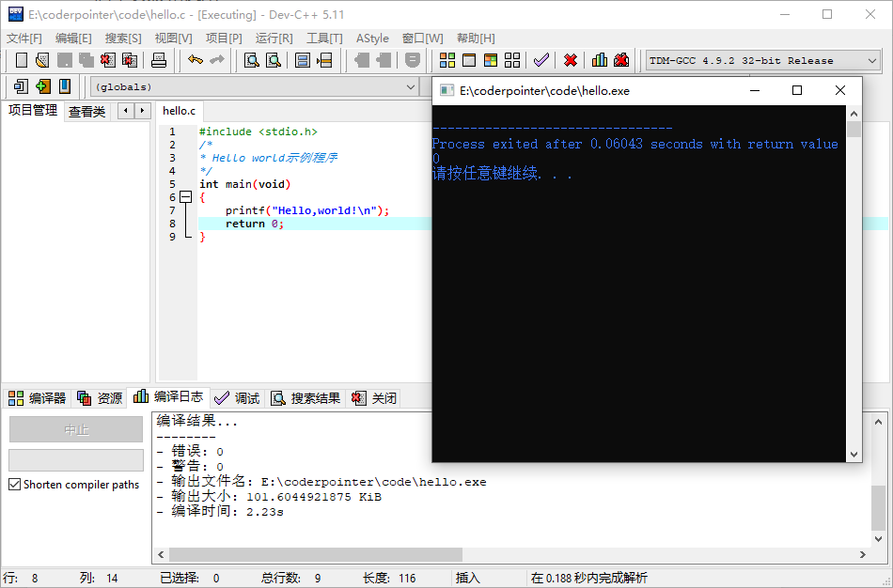Image resolution: width=893 pixels, height=588 pixels.
Task: Open the 视图[V] menu
Action: [x=174, y=39]
